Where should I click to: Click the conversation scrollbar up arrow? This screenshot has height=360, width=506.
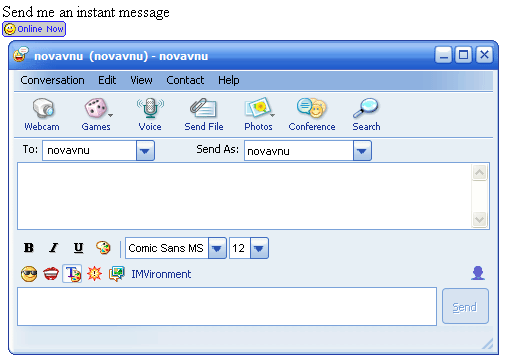(x=479, y=173)
